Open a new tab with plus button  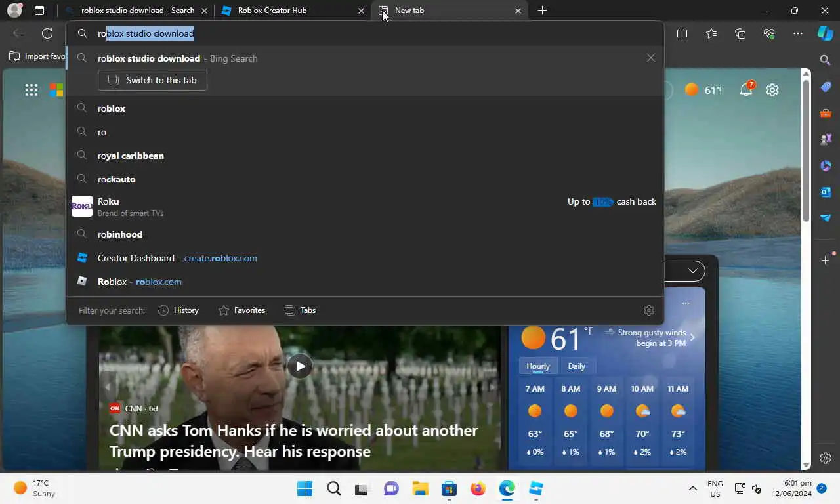(542, 10)
